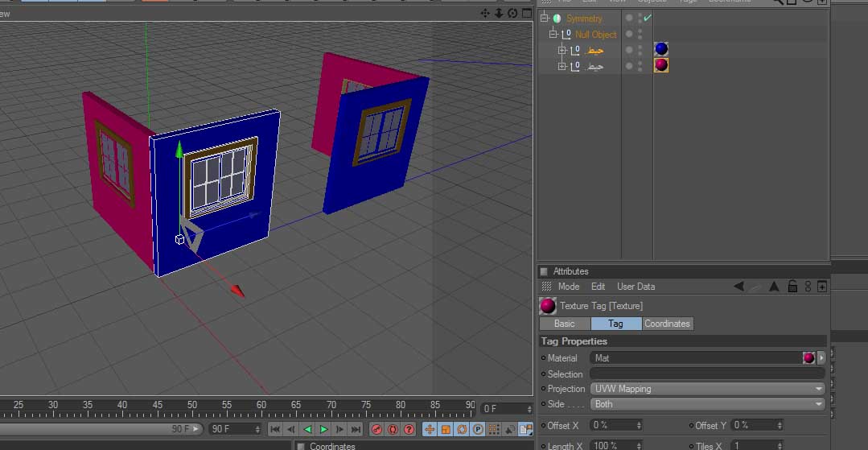Click frame 75 on the timeline ruler
Screen dimensions: 868x450
366,405
